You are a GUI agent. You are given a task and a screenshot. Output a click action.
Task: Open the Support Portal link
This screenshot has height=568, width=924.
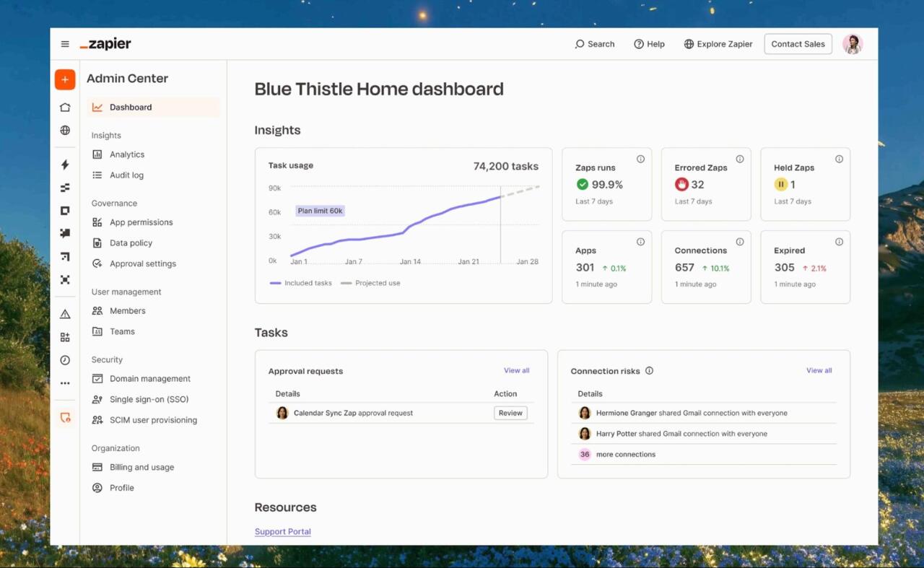(x=282, y=531)
